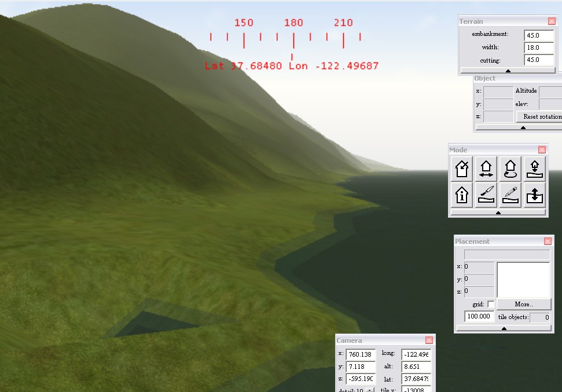Select the drop object to ground mode
Screen dimensions: 562x392
click(x=535, y=168)
